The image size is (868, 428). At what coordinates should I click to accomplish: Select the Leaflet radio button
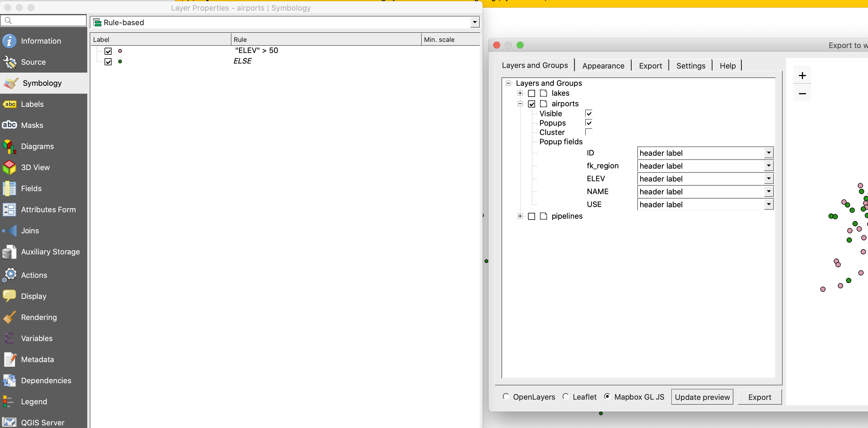[565, 397]
